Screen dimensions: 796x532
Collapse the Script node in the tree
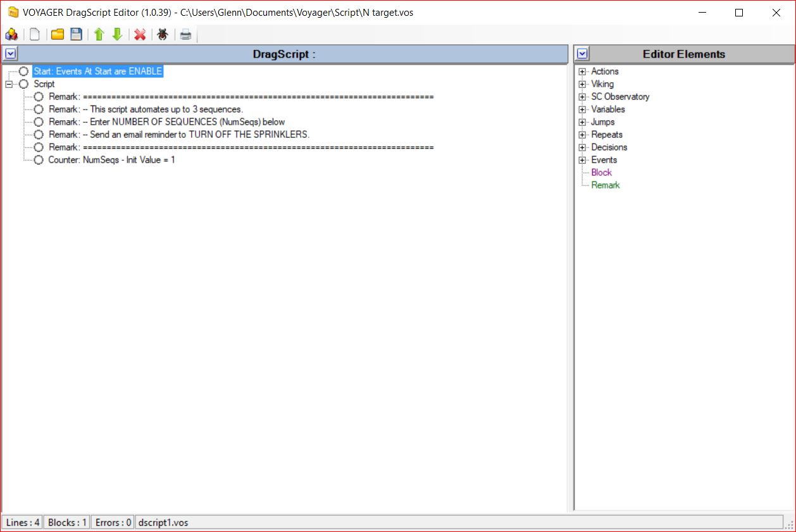point(8,84)
